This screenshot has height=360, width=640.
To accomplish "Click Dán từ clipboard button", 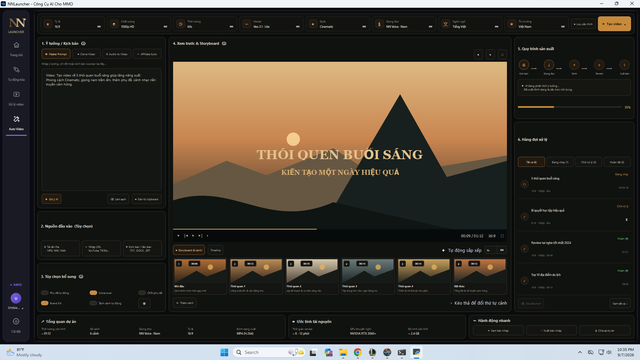I will 147,199.
